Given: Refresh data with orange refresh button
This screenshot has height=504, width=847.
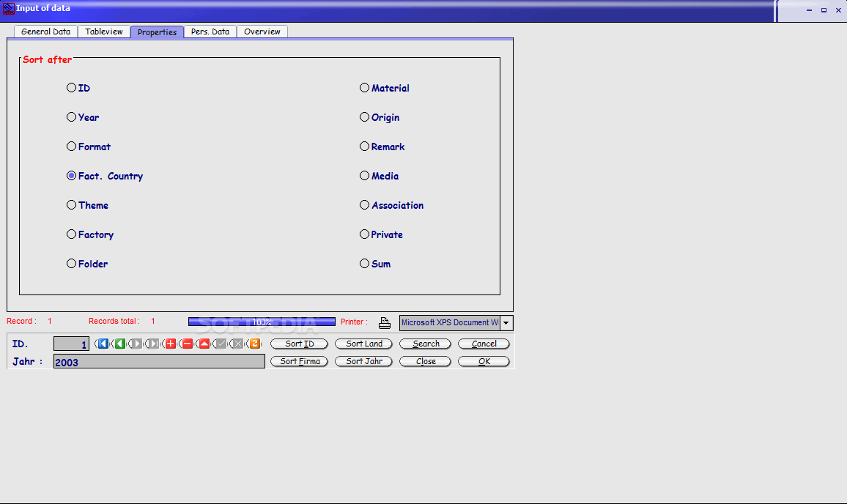Looking at the screenshot, I should click(254, 344).
